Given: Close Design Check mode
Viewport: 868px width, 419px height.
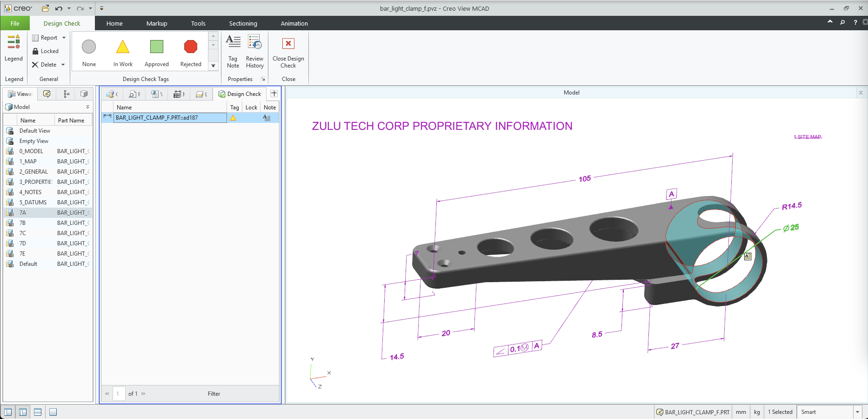Looking at the screenshot, I should (x=288, y=52).
